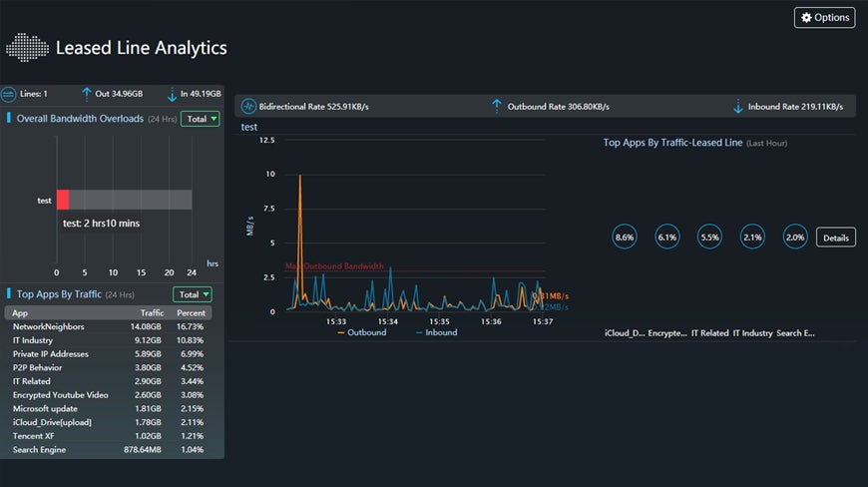Click the Lines count icon
Image resolution: width=868 pixels, height=487 pixels.
click(8, 94)
